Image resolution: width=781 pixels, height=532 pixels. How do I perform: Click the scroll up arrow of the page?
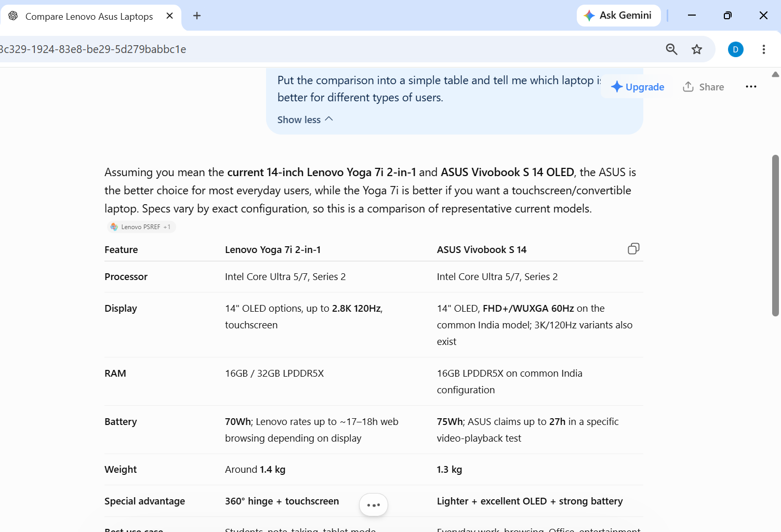(775, 74)
